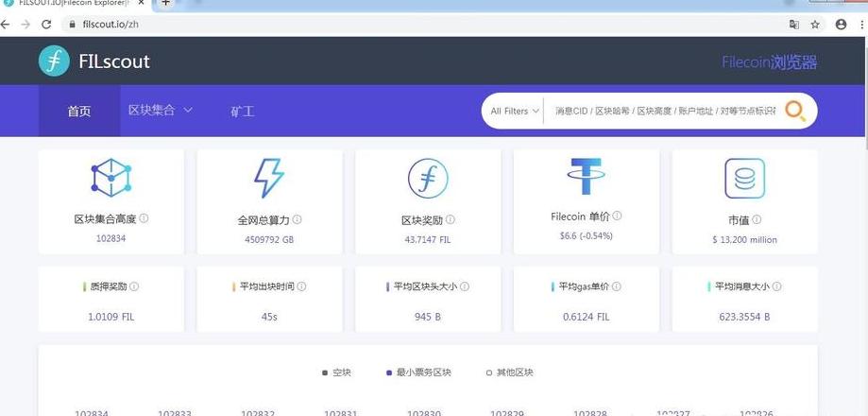
Task: Click info icon next to 平均消息大小
Action: pyautogui.click(x=776, y=286)
